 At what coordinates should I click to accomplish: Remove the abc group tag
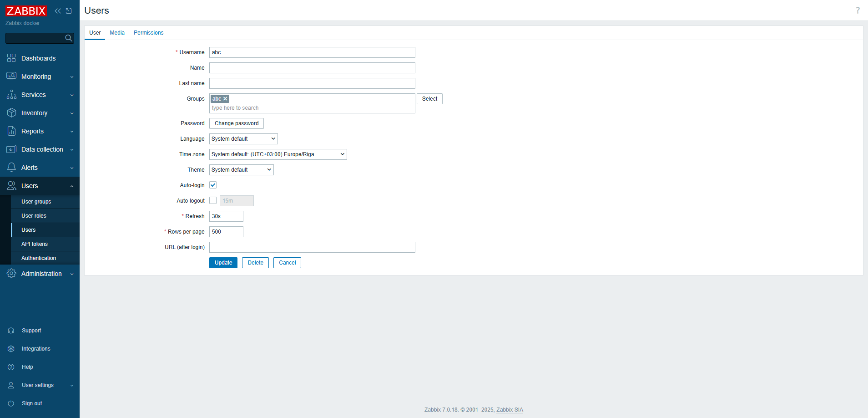225,99
